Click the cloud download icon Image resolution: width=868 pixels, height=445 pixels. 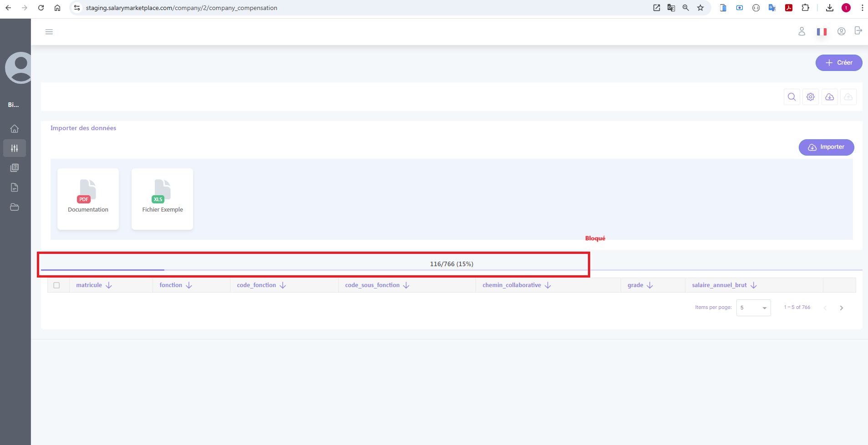pyautogui.click(x=829, y=97)
